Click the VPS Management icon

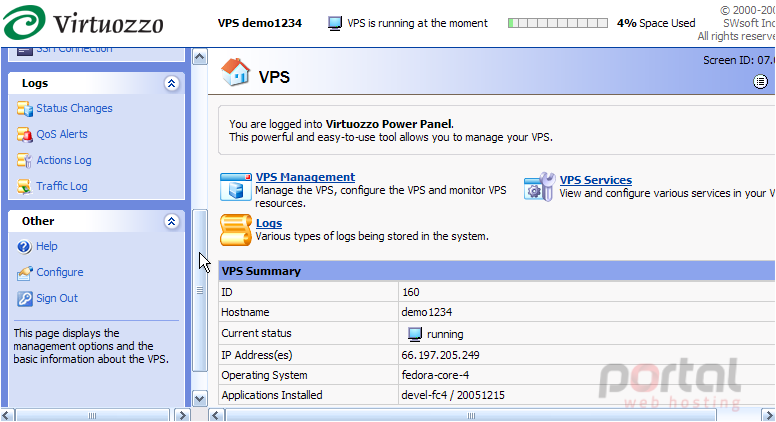click(x=236, y=187)
